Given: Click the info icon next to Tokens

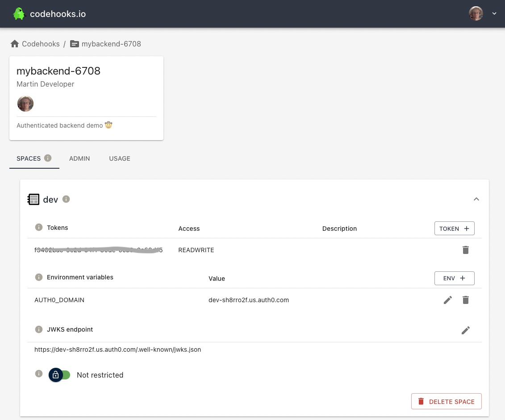Looking at the screenshot, I should click(39, 227).
